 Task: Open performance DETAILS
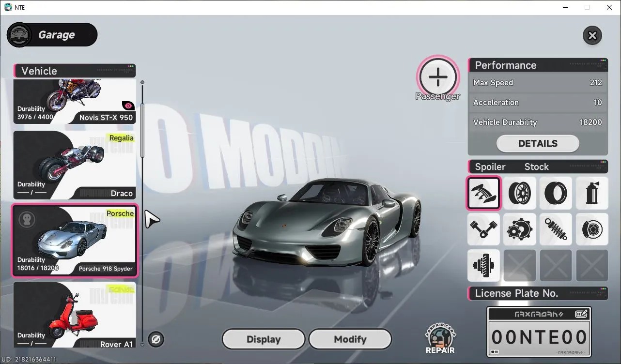tap(538, 143)
